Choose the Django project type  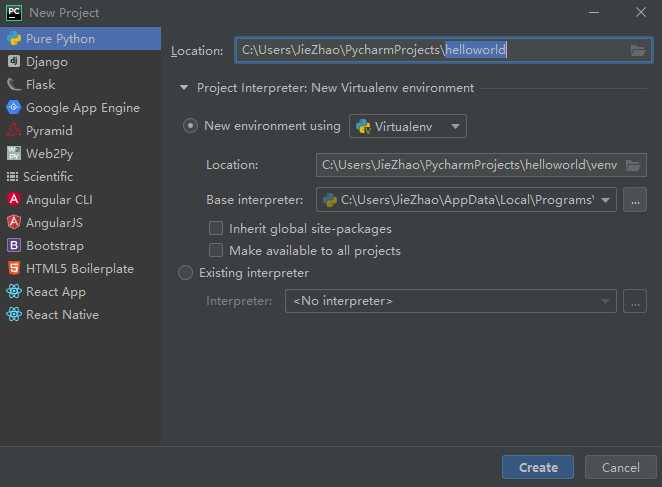(80, 62)
